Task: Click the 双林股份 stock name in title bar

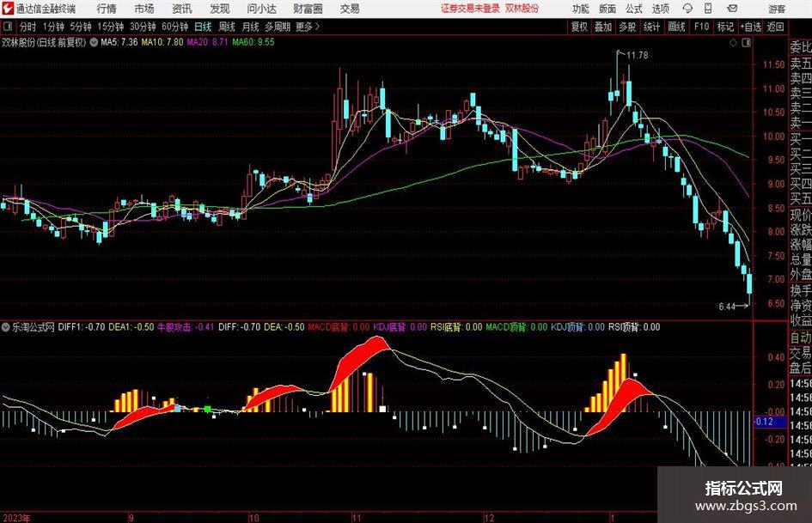Action: (522, 9)
